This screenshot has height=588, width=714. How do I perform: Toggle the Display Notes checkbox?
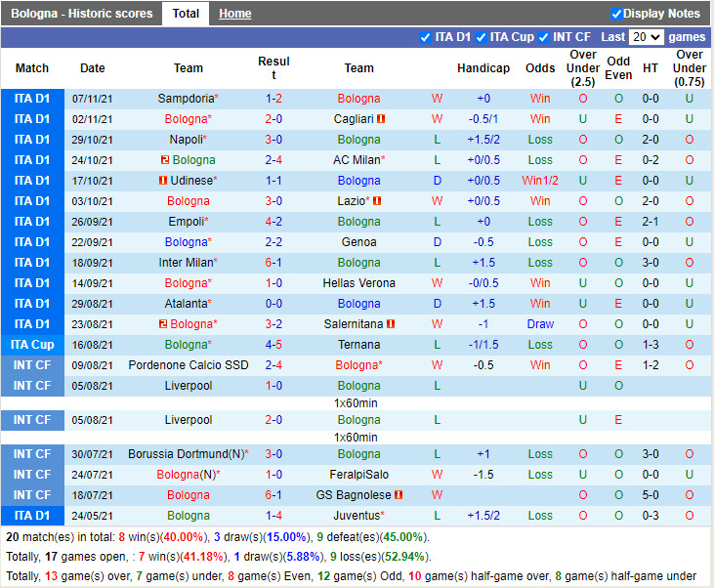pos(616,14)
